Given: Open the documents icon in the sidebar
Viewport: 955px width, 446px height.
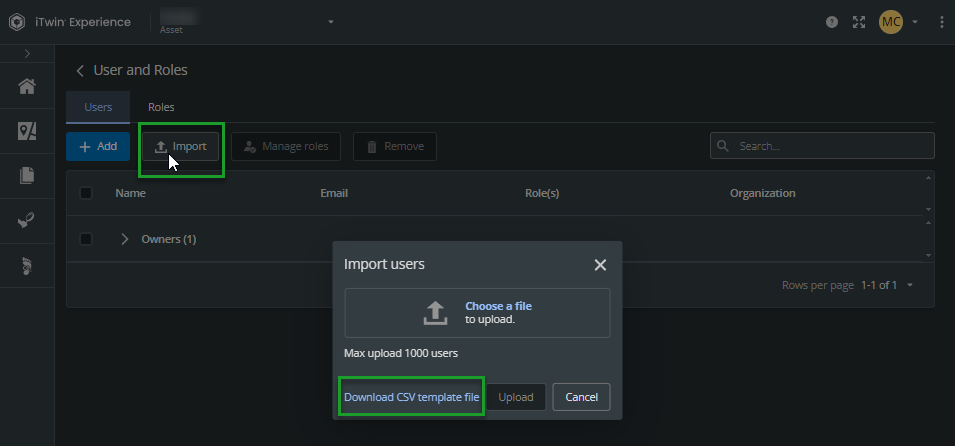Looking at the screenshot, I should pos(27,176).
